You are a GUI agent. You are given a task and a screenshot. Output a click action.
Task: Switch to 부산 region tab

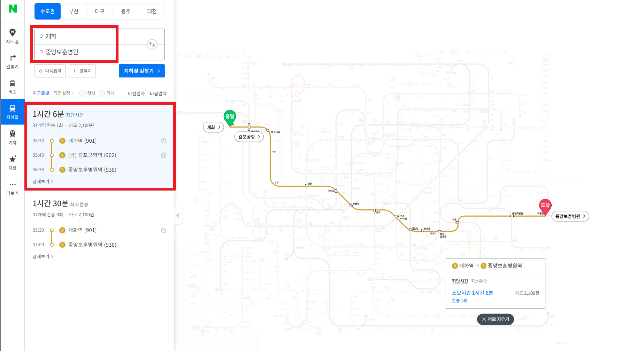74,11
